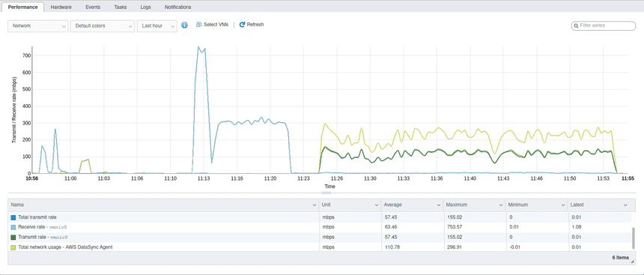Expand the Name column header menu
644x275 pixels.
point(315,205)
